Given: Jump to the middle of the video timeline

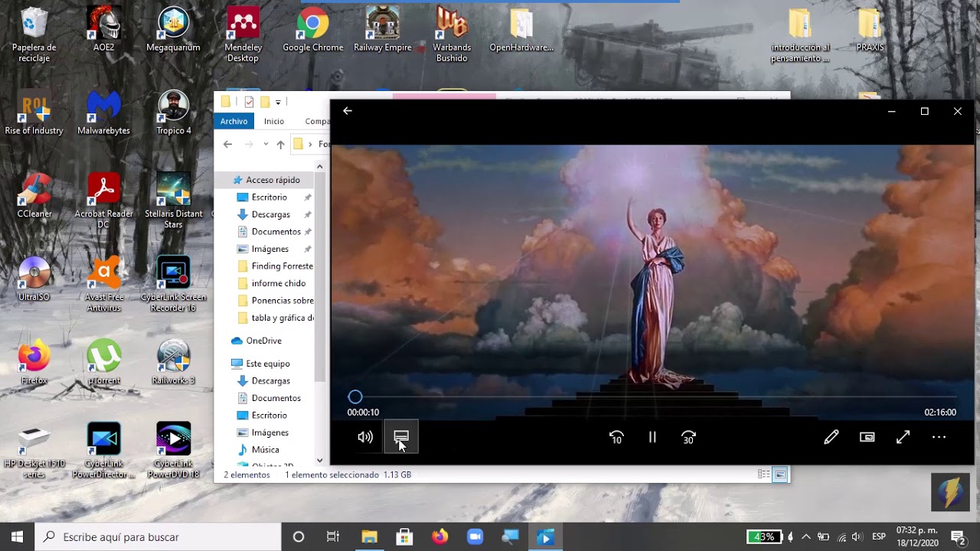Looking at the screenshot, I should tap(652, 396).
